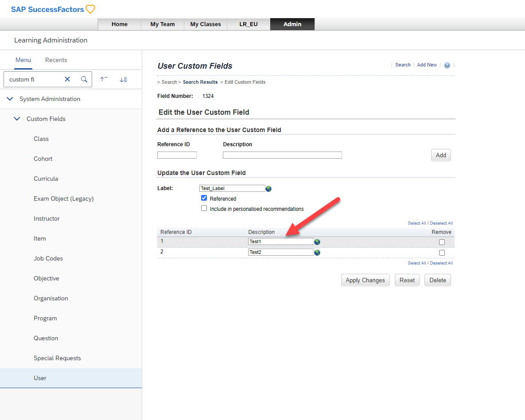Go back via Search Results breadcrumb

pos(200,82)
